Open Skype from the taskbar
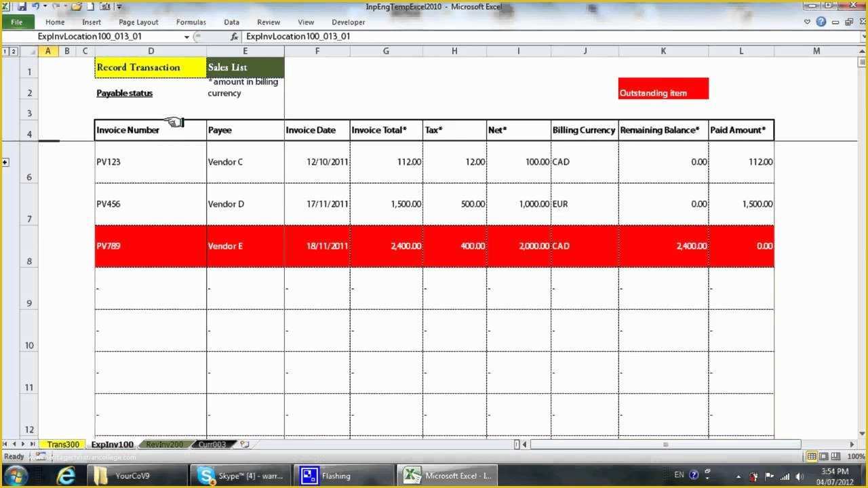This screenshot has height=488, width=868. click(241, 476)
